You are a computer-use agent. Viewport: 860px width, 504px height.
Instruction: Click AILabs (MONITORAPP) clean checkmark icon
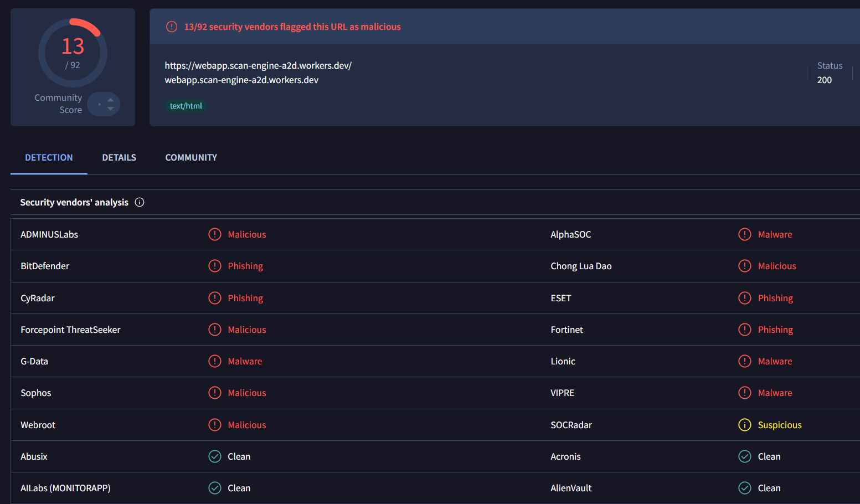pyautogui.click(x=215, y=488)
